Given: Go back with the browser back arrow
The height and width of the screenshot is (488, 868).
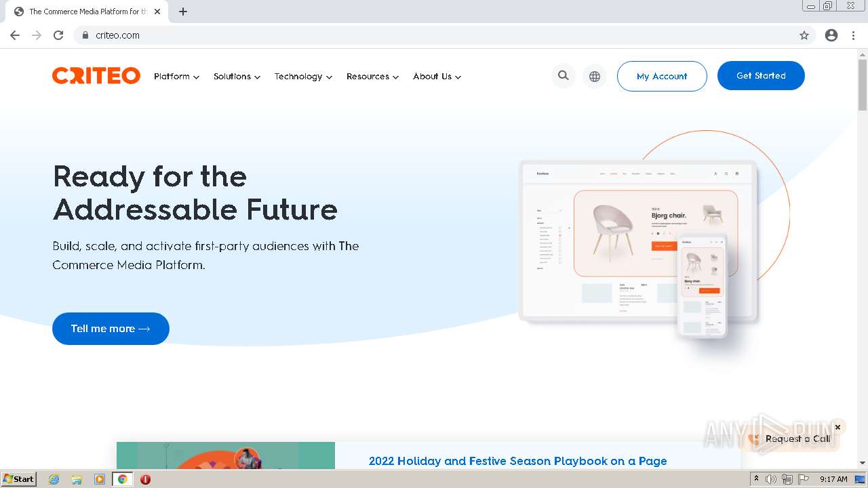Looking at the screenshot, I should pyautogui.click(x=15, y=35).
